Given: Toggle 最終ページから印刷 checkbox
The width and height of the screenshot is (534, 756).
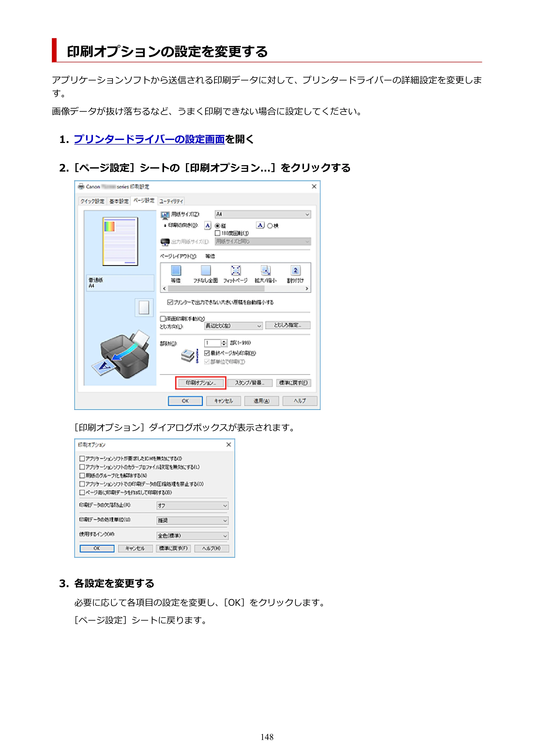Looking at the screenshot, I should click(x=207, y=353).
